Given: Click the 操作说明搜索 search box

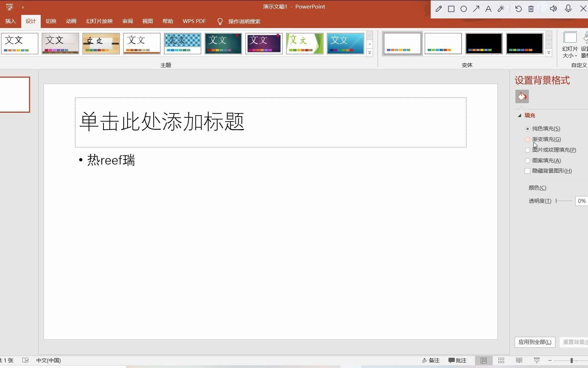Looking at the screenshot, I should pyautogui.click(x=244, y=22).
